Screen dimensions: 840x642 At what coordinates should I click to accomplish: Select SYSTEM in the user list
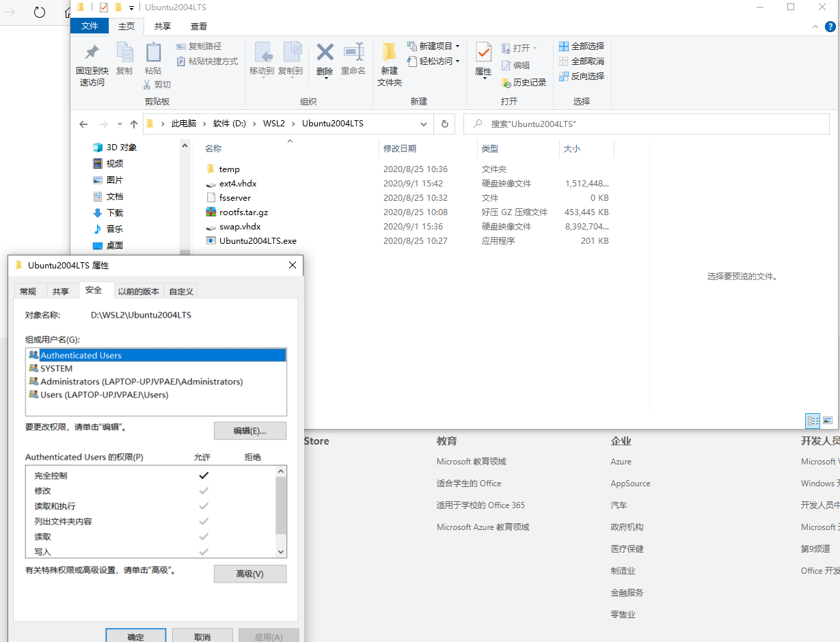point(156,369)
